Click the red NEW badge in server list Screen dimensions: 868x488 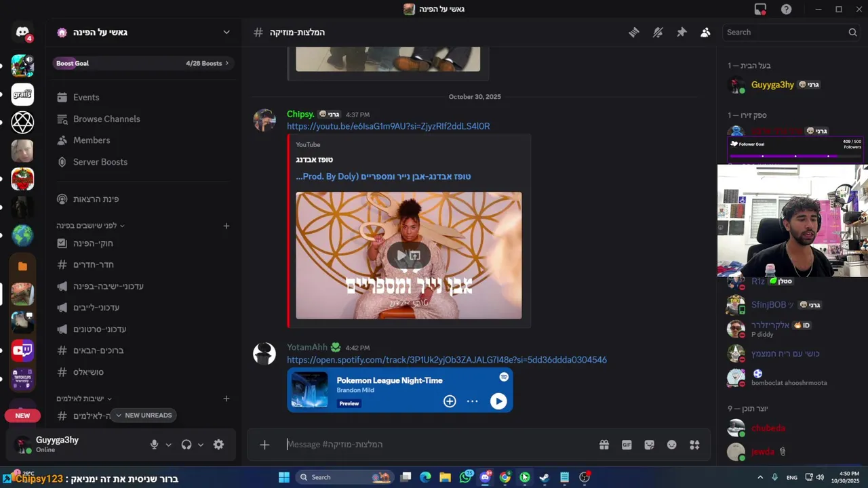tap(22, 415)
